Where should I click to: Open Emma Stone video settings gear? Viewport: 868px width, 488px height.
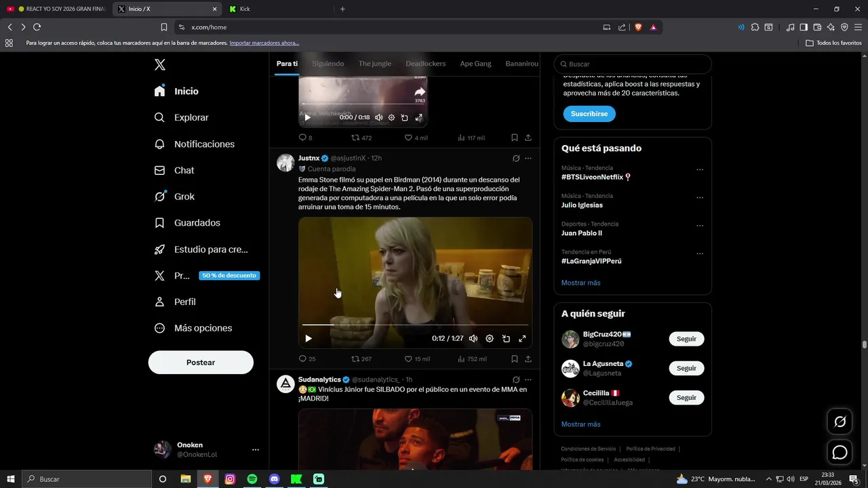coord(490,338)
